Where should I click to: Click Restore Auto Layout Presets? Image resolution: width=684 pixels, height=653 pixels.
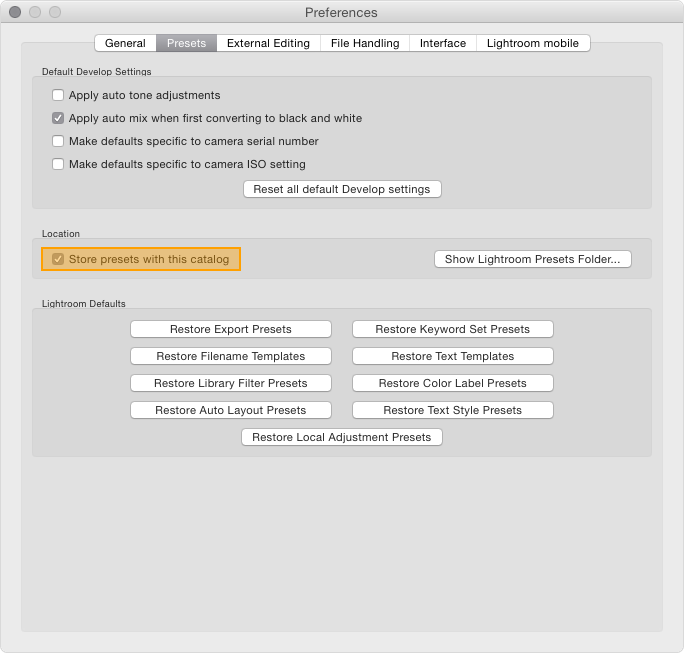click(231, 410)
